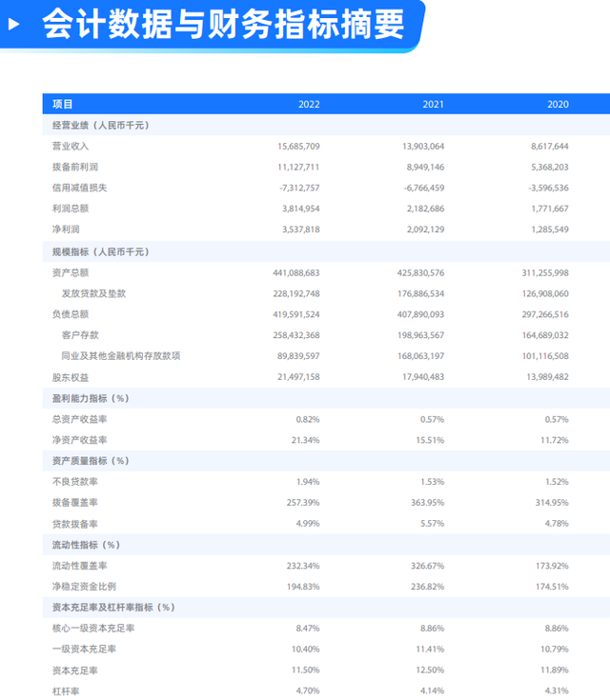Select the 项目 column header

(x=63, y=104)
